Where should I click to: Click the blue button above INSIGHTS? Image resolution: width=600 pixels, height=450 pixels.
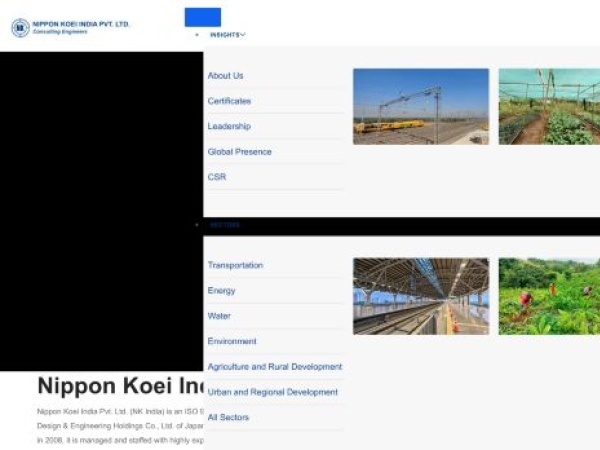[203, 17]
